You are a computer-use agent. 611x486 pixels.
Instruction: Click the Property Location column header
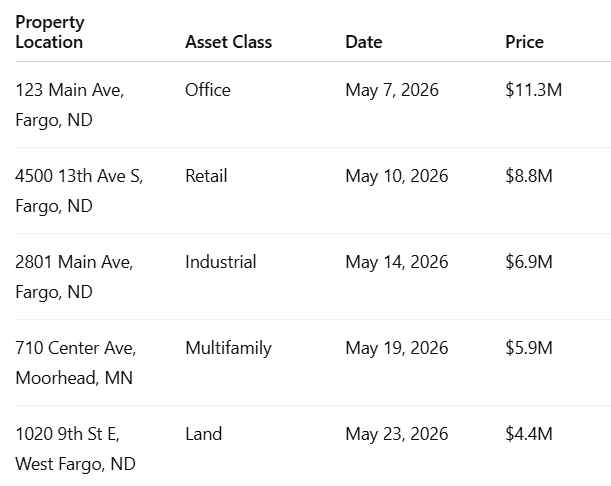[49, 32]
